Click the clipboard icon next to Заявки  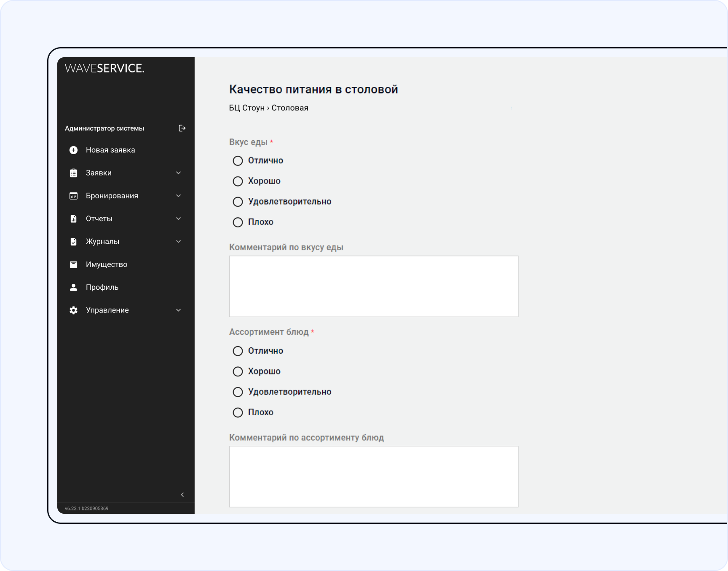(73, 173)
